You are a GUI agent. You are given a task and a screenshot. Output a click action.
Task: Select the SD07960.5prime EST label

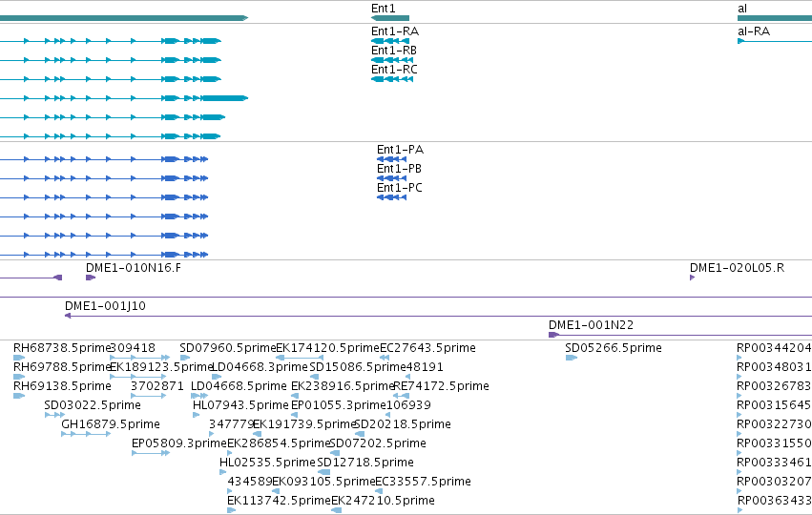click(228, 348)
